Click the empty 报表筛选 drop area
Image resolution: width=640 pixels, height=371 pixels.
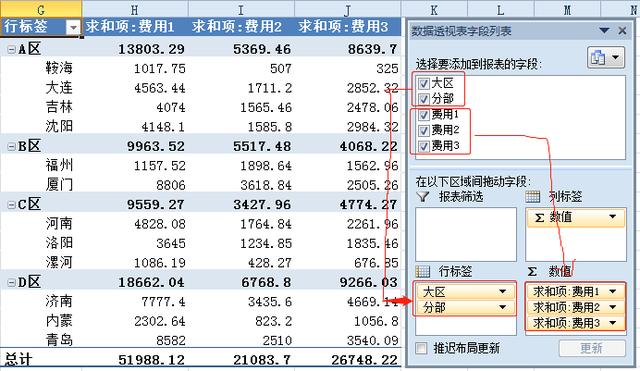pyautogui.click(x=466, y=234)
